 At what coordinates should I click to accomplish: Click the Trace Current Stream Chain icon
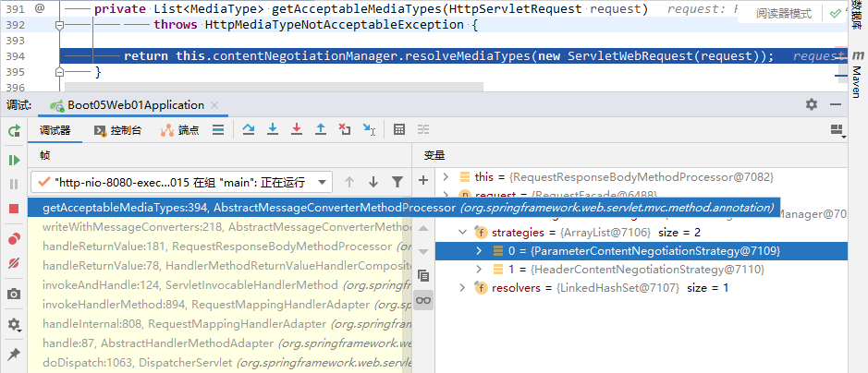tap(423, 130)
